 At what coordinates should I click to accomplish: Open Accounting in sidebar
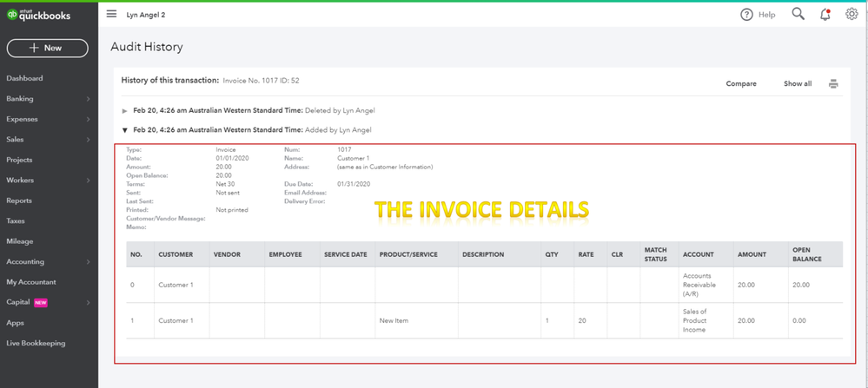coord(25,262)
